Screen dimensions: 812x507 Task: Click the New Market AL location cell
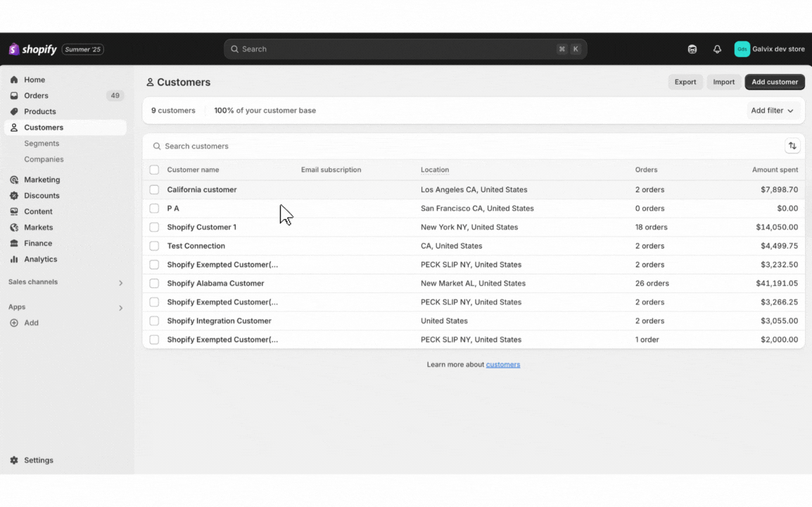coord(473,284)
